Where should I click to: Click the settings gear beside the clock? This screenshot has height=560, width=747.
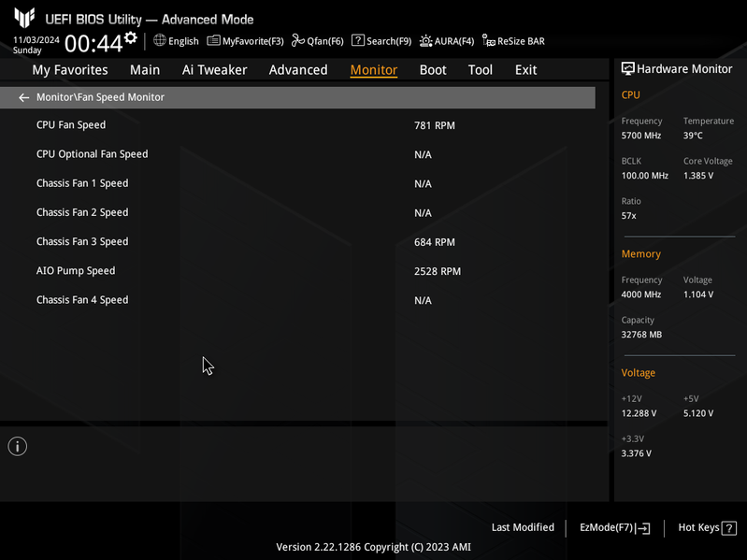pyautogui.click(x=131, y=37)
